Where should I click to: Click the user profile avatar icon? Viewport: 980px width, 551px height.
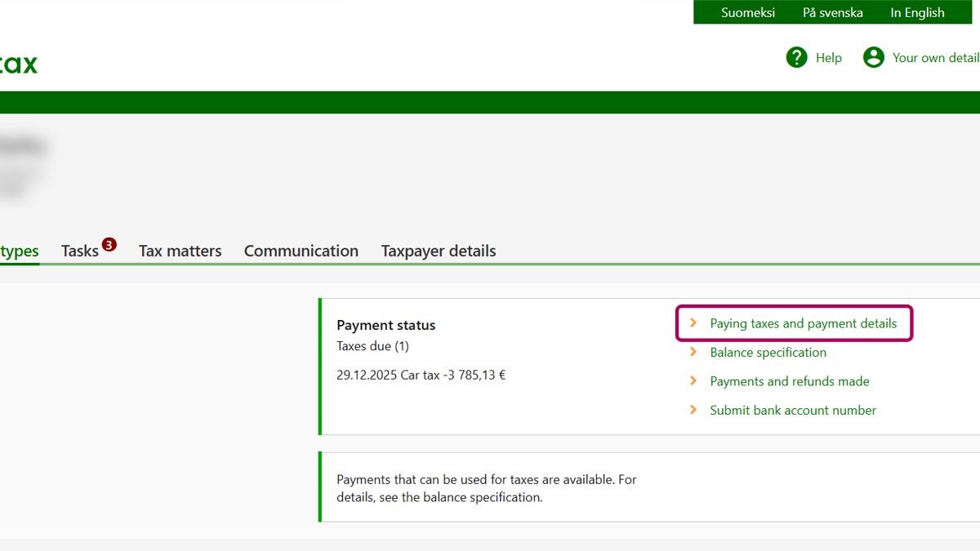pyautogui.click(x=873, y=57)
